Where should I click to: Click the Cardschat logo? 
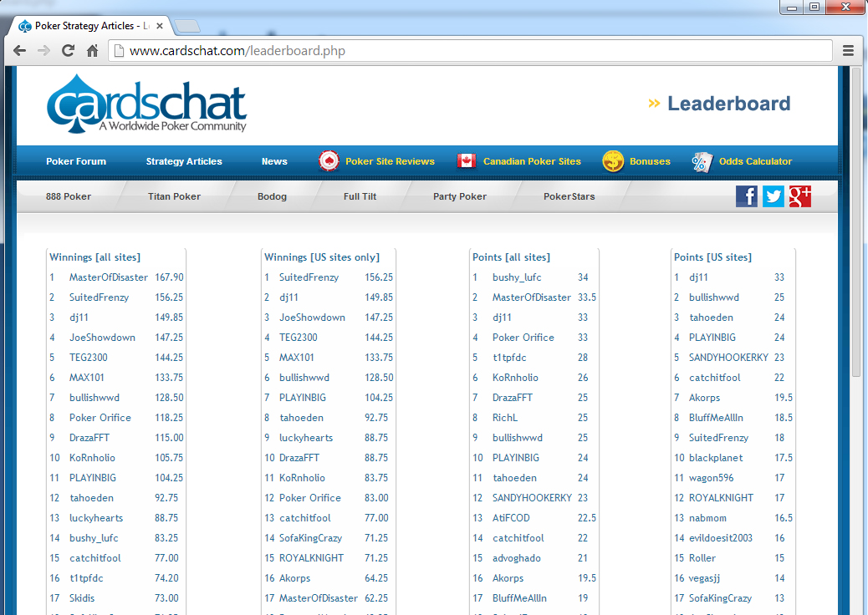146,104
